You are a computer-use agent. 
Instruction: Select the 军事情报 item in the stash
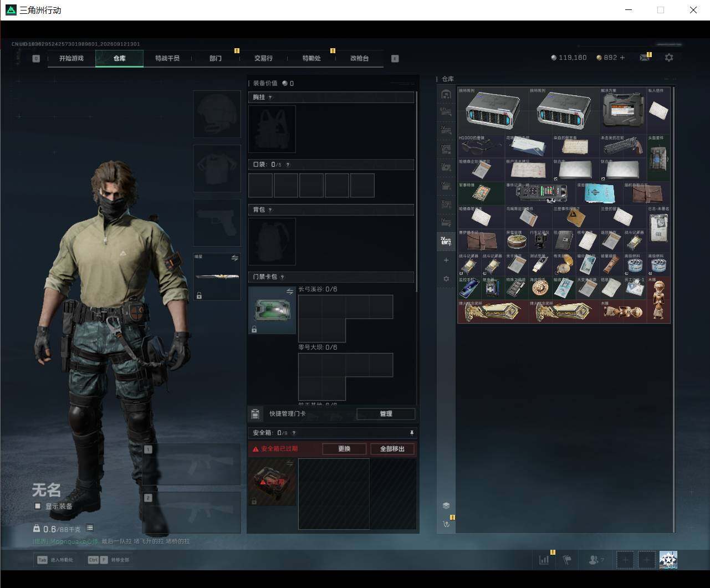pos(481,193)
